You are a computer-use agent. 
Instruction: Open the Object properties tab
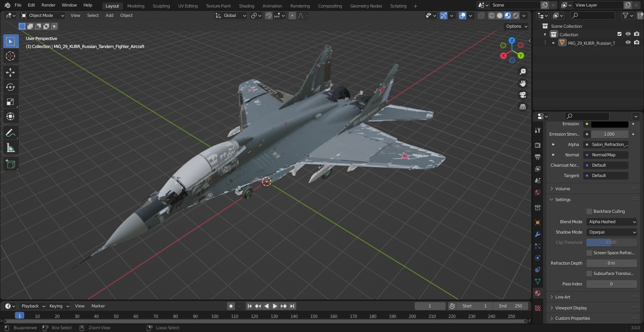point(537,222)
